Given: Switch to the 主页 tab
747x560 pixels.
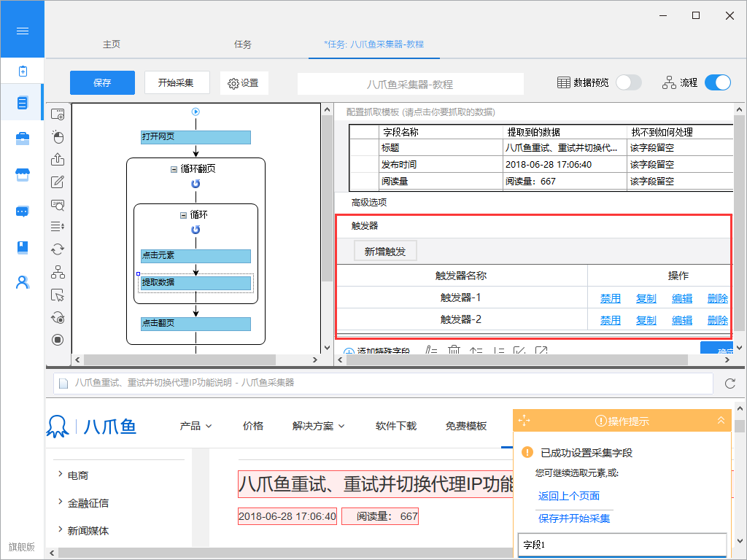Looking at the screenshot, I should [112, 44].
